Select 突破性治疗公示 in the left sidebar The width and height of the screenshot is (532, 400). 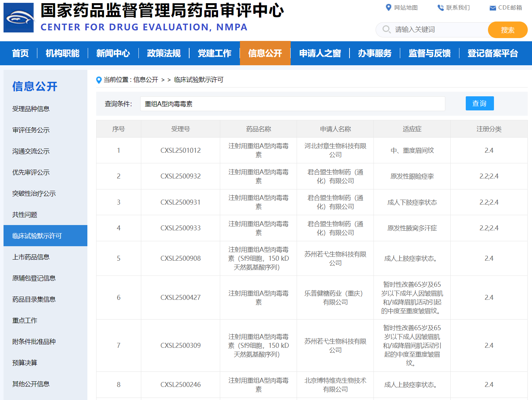(x=34, y=194)
